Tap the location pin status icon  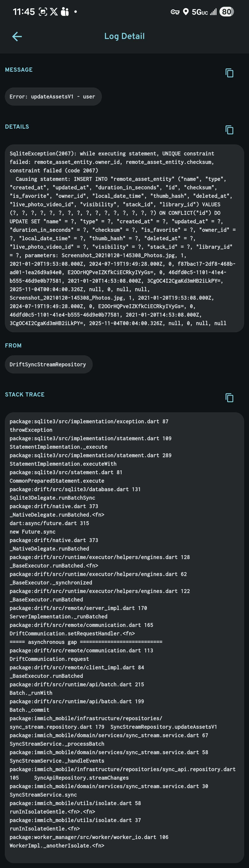coord(186,12)
